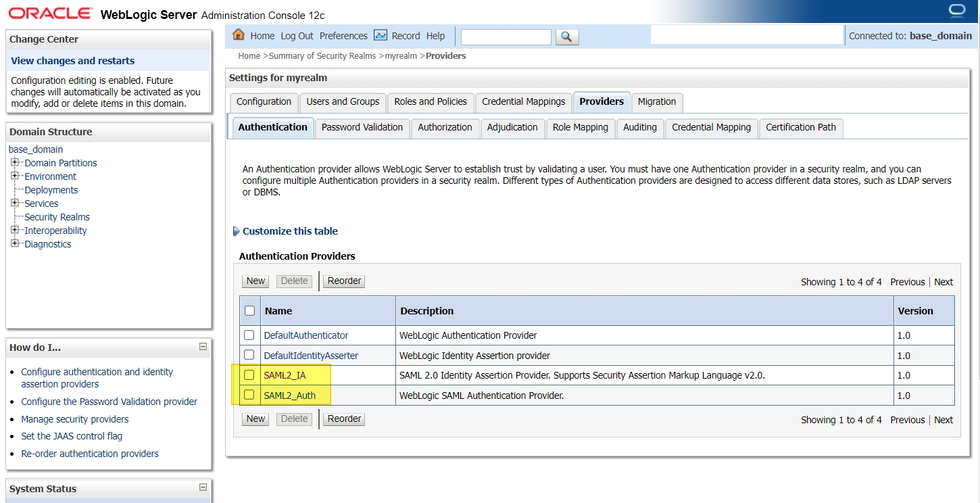The height and width of the screenshot is (503, 980).
Task: Collapse the System Status panel
Action: [x=203, y=487]
